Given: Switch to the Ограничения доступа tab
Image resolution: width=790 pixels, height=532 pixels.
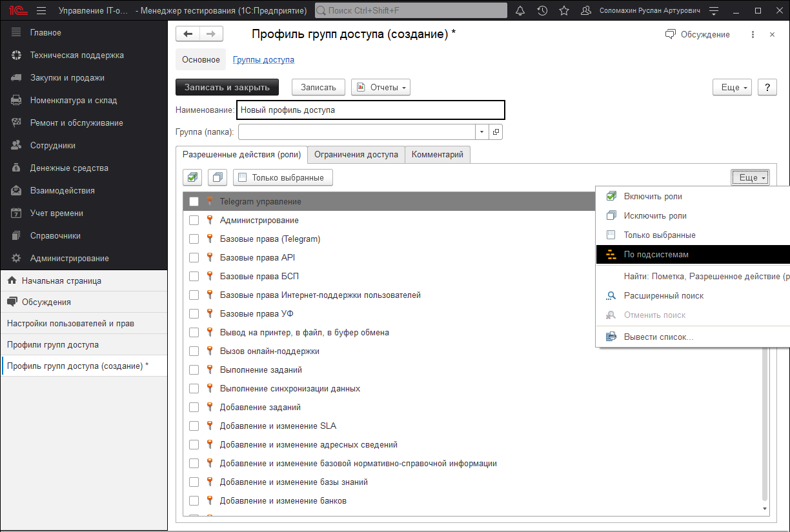Looking at the screenshot, I should (356, 155).
